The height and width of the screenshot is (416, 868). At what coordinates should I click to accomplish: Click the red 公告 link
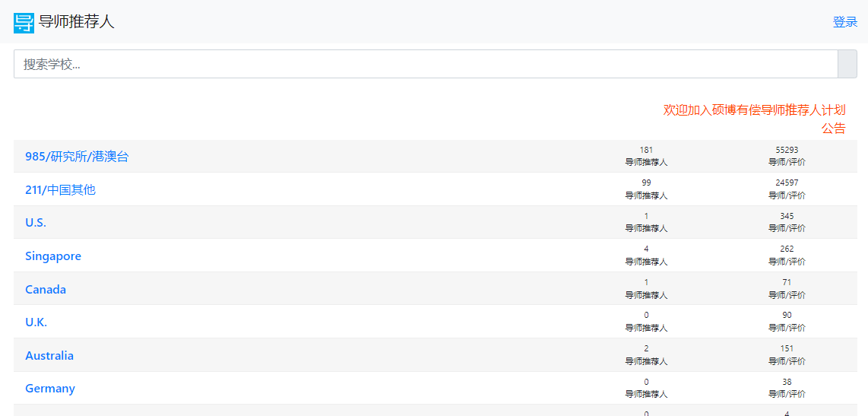(x=833, y=129)
